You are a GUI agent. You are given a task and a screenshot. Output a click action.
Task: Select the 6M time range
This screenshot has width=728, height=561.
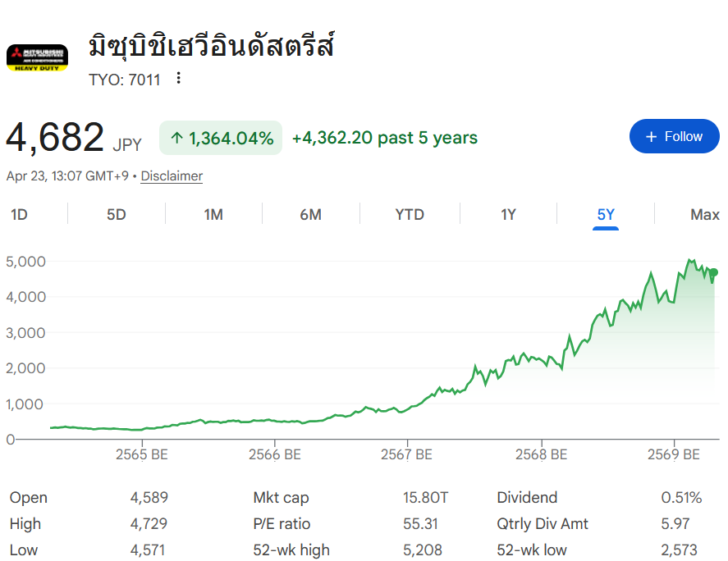tap(310, 215)
